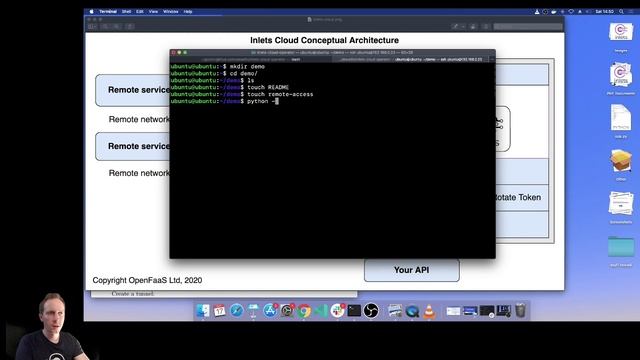Click the upper 'Remote service' box in Preview
Image resolution: width=640 pixels, height=360 pixels.
coord(133,90)
